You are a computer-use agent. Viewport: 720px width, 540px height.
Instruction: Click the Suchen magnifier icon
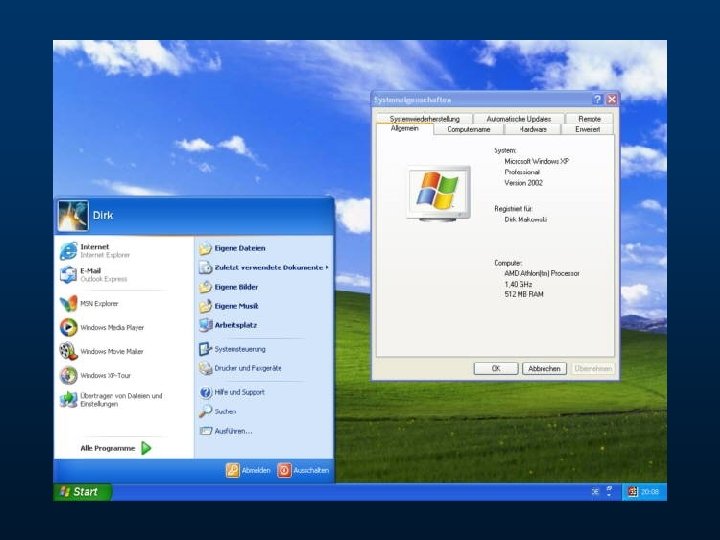[205, 411]
